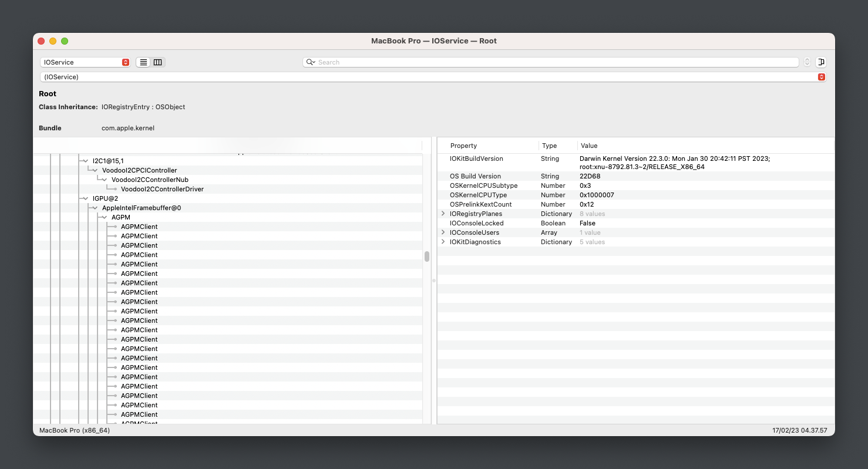Toggle the details sidebar panel button

click(820, 62)
